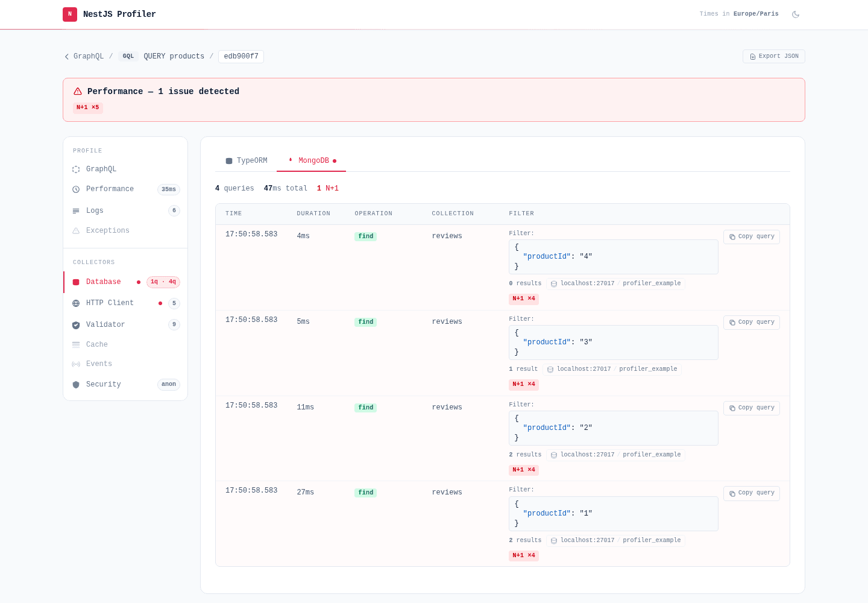Go back using the GraphQL breadcrumb chevron
Image resolution: width=868 pixels, height=603 pixels.
pyautogui.click(x=67, y=57)
